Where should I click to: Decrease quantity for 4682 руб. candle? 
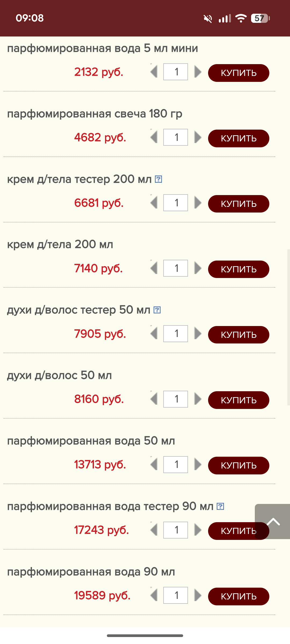pos(154,137)
